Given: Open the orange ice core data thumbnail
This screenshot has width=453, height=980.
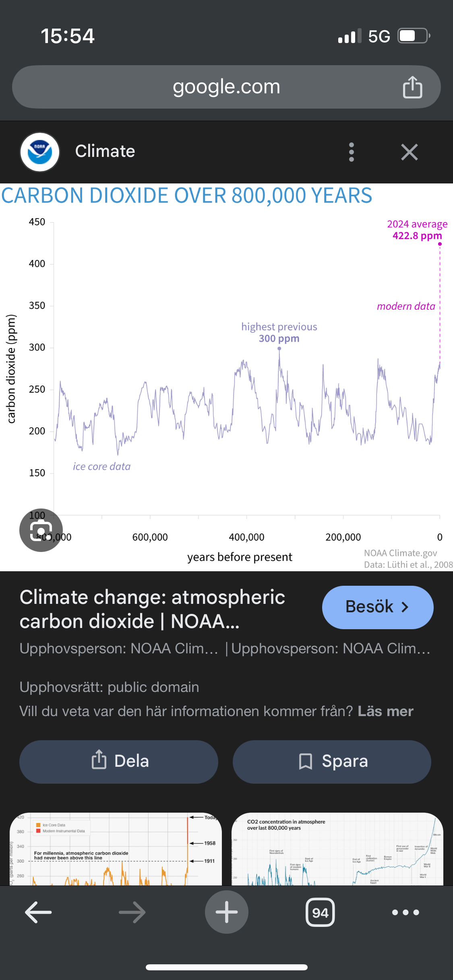Looking at the screenshot, I should point(116,849).
